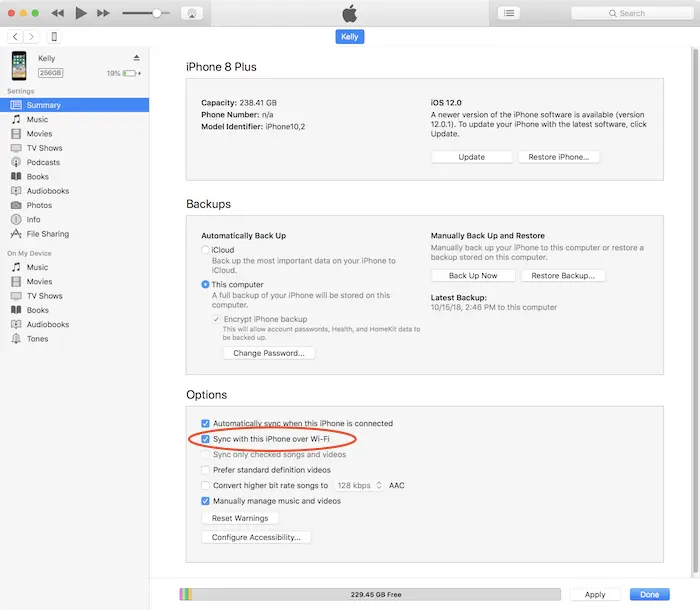
Task: Click the Back Up Now button
Action: coord(473,275)
